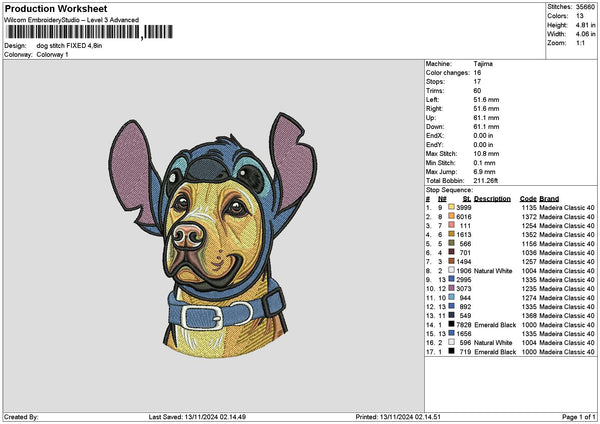Click the white swatch in stop 8
The width and height of the screenshot is (600, 424).
point(451,271)
